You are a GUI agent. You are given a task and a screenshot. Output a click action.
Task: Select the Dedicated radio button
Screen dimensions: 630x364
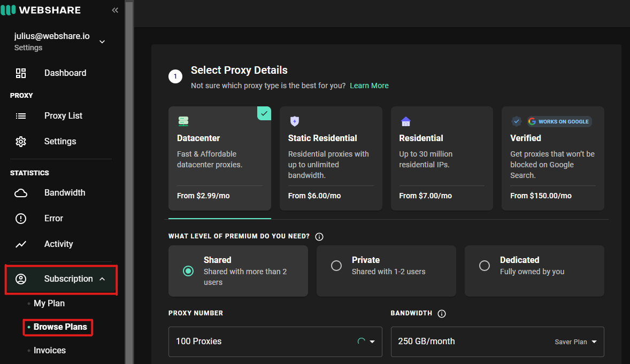tap(485, 266)
